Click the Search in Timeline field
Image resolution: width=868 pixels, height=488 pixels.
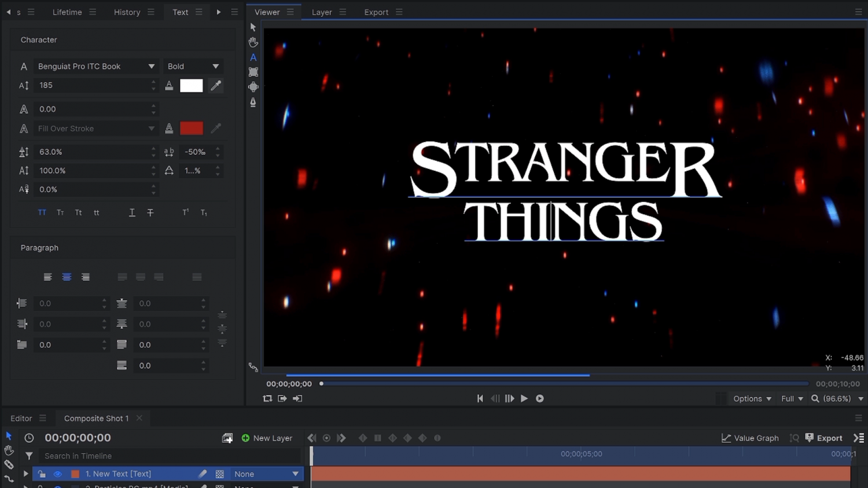coord(168,456)
